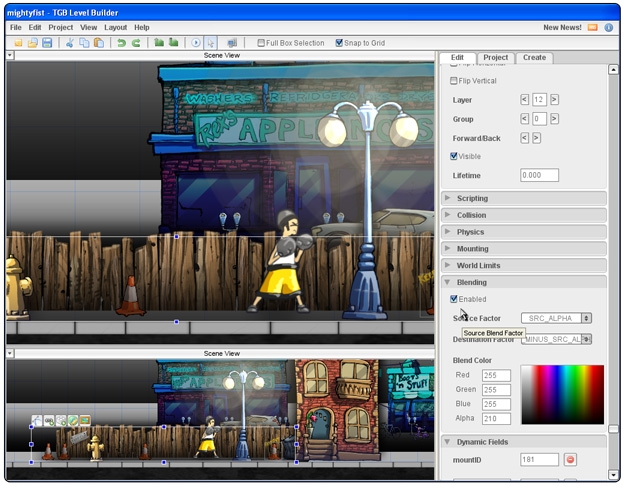Click the first green folder toolbar icon
The width and height of the screenshot is (625, 486).
point(159,42)
